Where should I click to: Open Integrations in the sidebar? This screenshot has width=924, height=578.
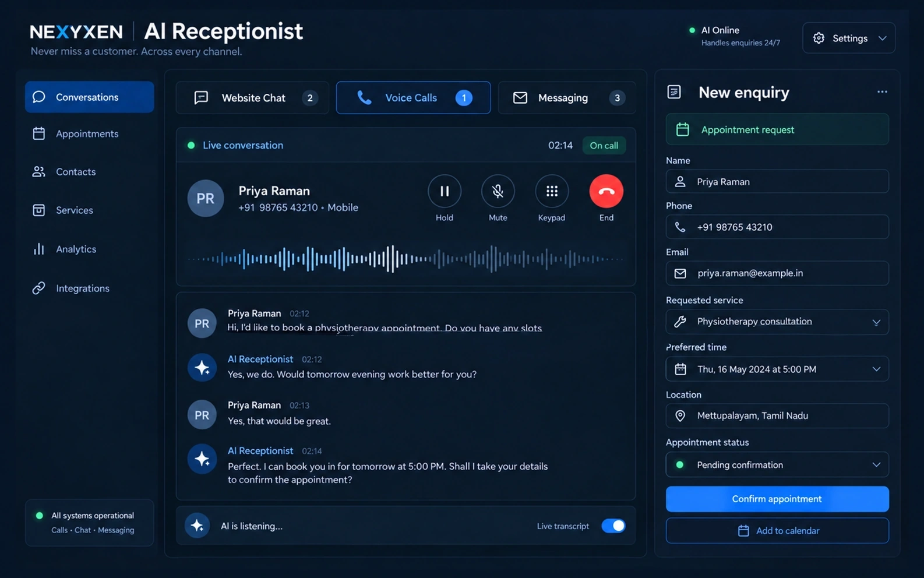coord(89,288)
